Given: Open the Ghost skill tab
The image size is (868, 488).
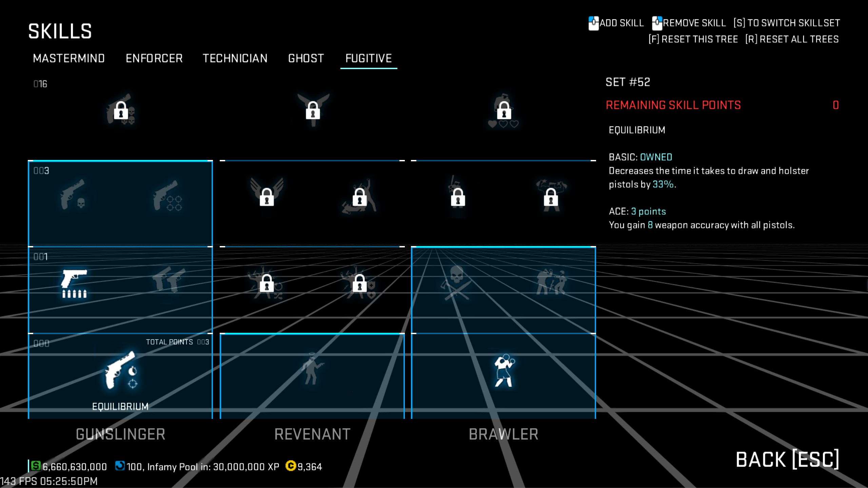Looking at the screenshot, I should [306, 58].
